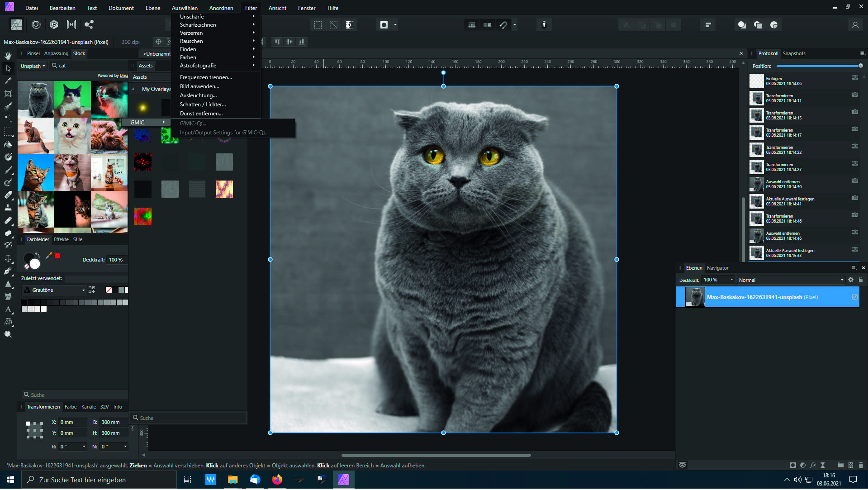Expand the Unsplash source dropdown
Screen dimensions: 868x490
coord(33,66)
